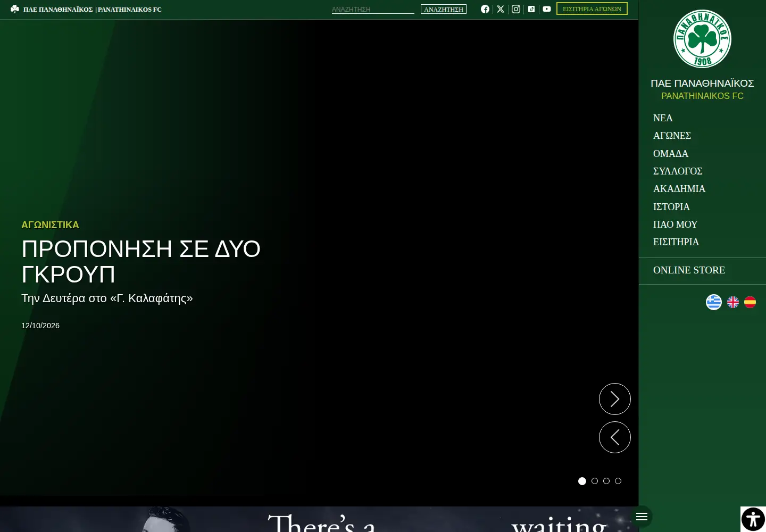Click the date 12/10/2026
This screenshot has width=766, height=532.
click(40, 326)
